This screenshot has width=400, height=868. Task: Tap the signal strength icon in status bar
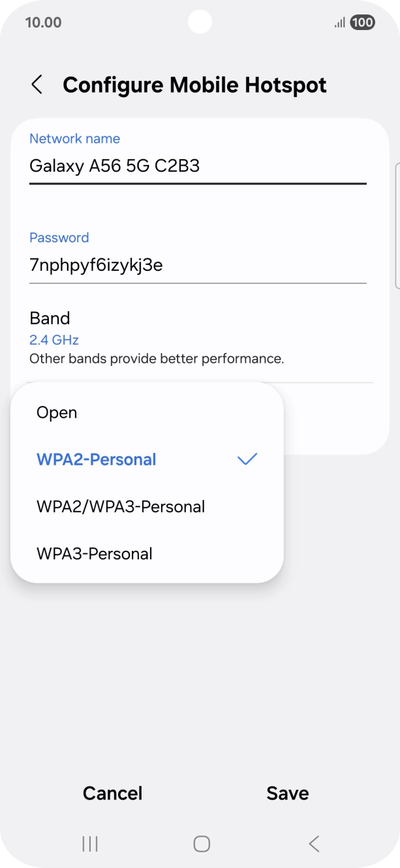point(338,22)
